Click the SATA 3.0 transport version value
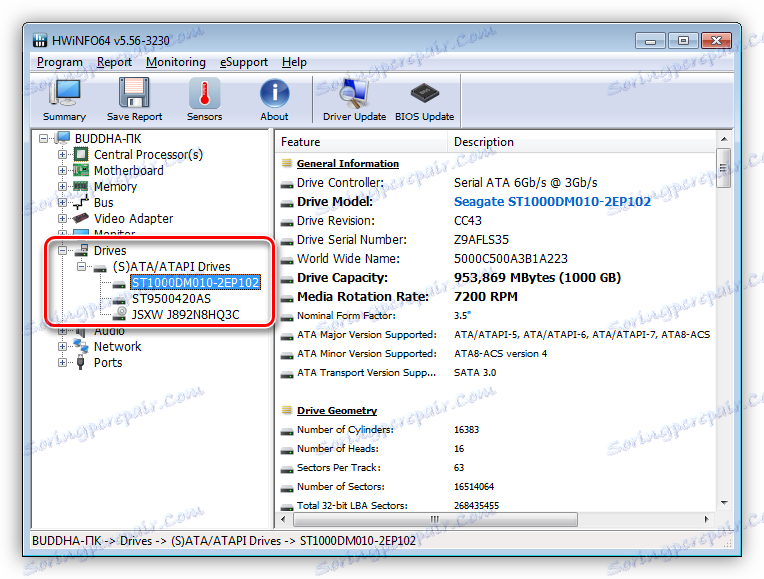The height and width of the screenshot is (579, 764). coord(475,373)
